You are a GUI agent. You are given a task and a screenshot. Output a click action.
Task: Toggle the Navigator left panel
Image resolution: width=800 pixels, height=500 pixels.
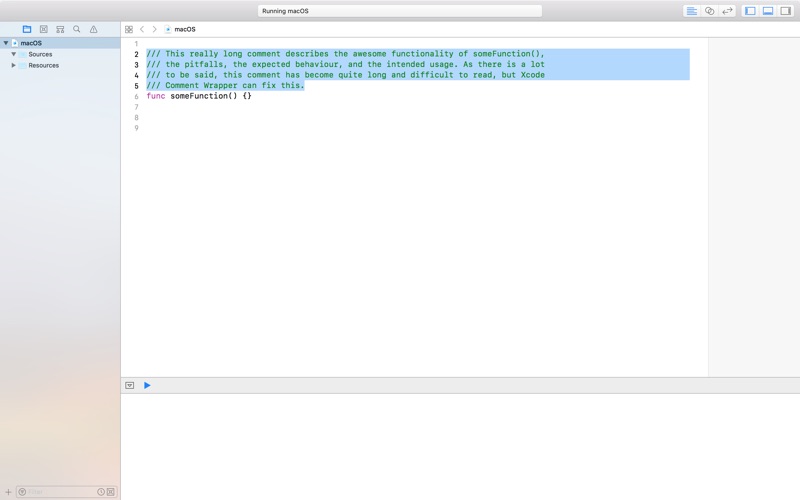(x=750, y=11)
